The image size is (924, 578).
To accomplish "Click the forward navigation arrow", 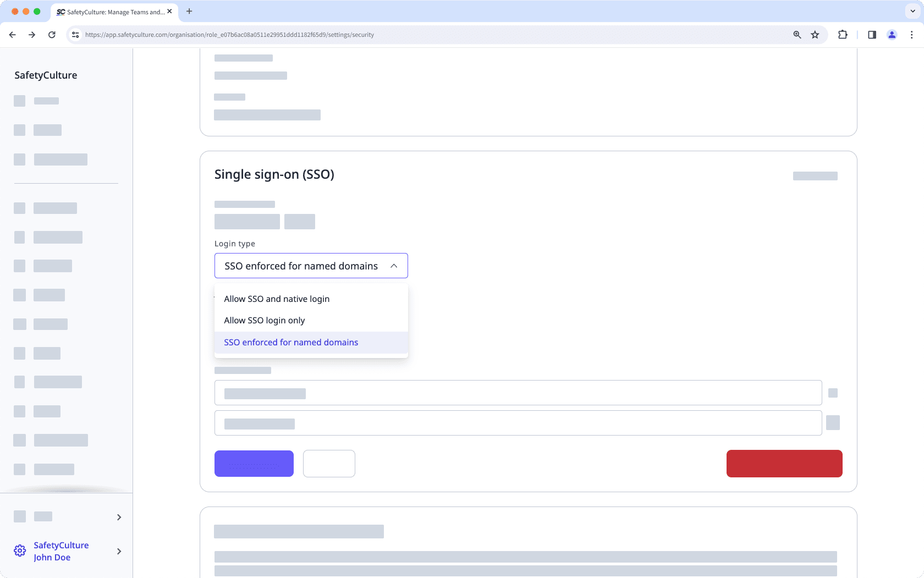I will coord(32,34).
